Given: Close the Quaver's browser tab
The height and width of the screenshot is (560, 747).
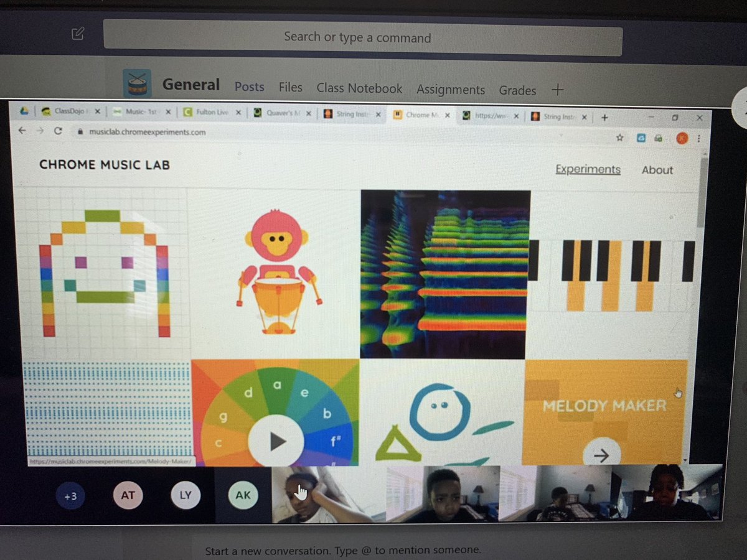Looking at the screenshot, I should pyautogui.click(x=310, y=114).
